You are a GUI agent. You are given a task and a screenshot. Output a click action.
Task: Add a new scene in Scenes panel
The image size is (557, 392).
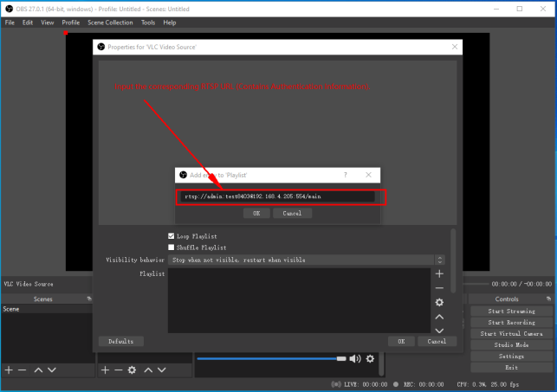9,370
